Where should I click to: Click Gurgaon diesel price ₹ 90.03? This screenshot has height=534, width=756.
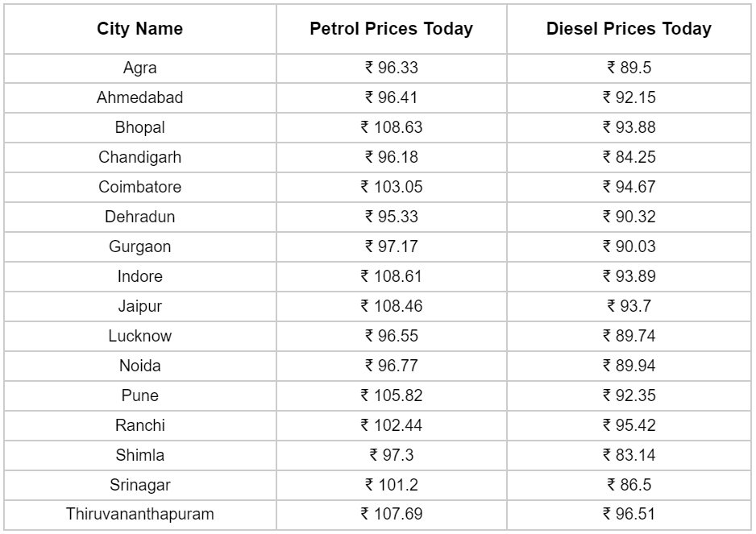coord(629,246)
